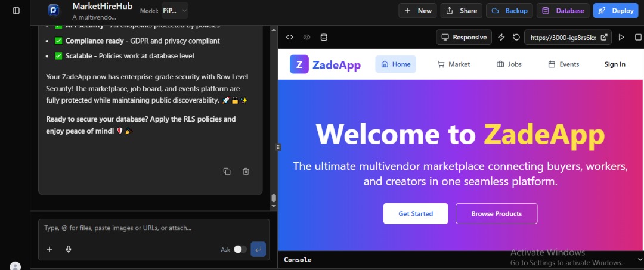Toggle the left sidebar panel icon
Viewport: 644px width, 270px height.
tap(16, 11)
